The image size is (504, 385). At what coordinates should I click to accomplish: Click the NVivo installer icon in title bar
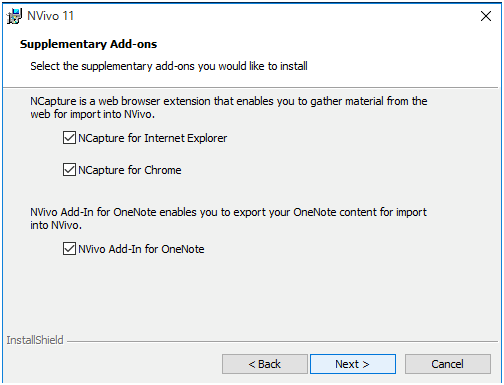14,16
